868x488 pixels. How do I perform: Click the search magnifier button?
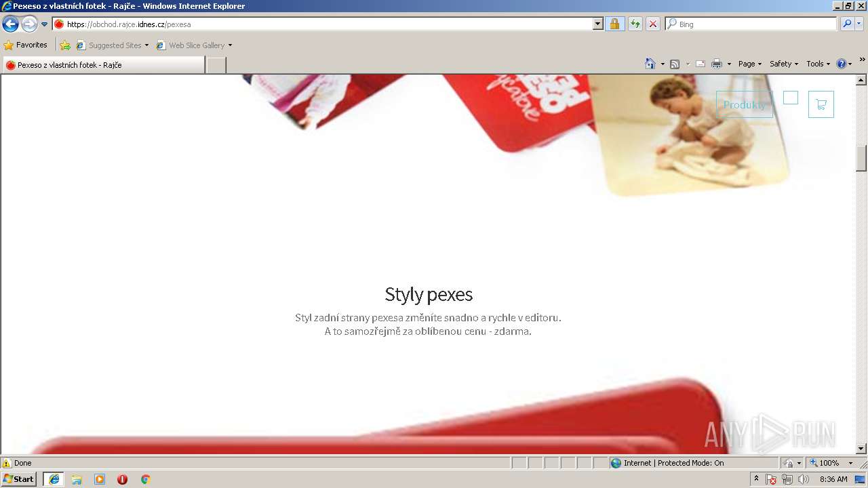(847, 24)
